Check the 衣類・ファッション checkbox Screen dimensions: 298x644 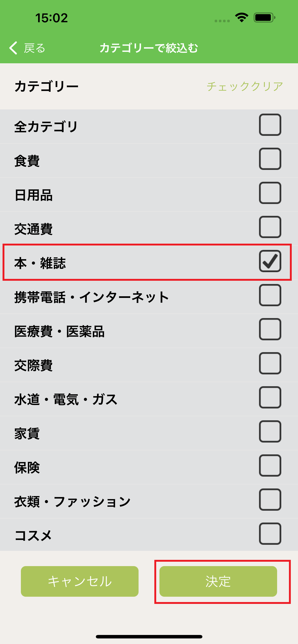click(x=270, y=500)
